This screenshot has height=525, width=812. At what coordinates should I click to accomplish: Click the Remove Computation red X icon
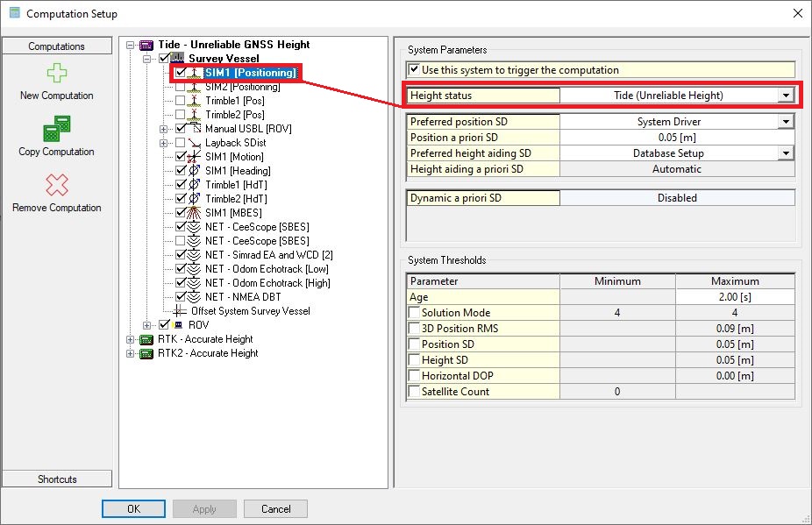pyautogui.click(x=56, y=185)
